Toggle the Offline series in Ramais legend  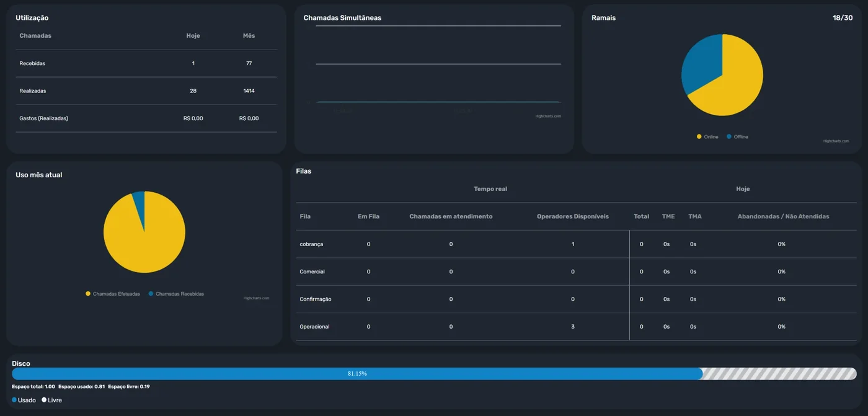click(x=737, y=136)
